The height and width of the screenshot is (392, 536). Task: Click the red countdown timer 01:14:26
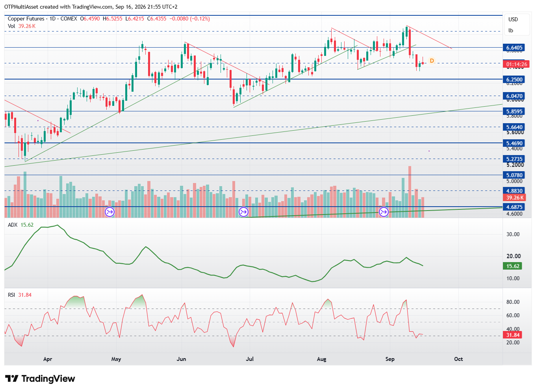(x=516, y=64)
